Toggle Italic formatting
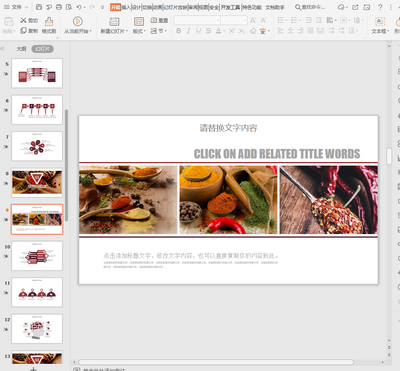Viewport: 400px width, 371px height. coord(189,31)
